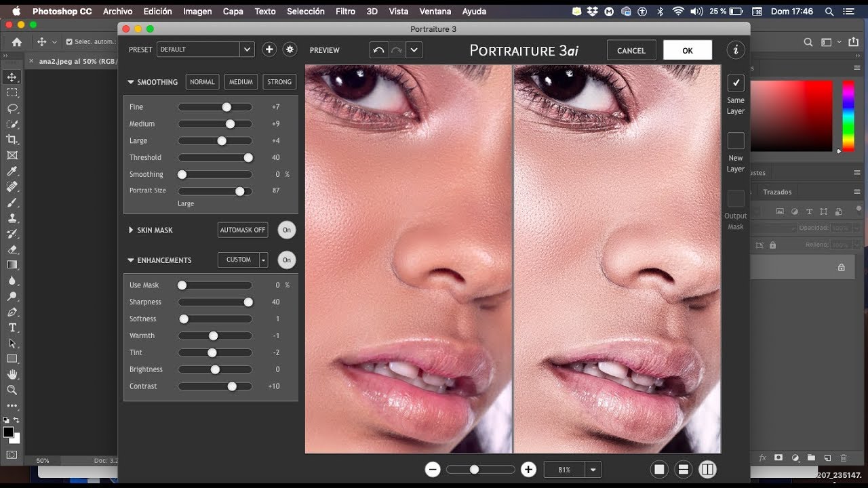The width and height of the screenshot is (868, 488).
Task: Undo the last Portraiture change
Action: pos(378,50)
